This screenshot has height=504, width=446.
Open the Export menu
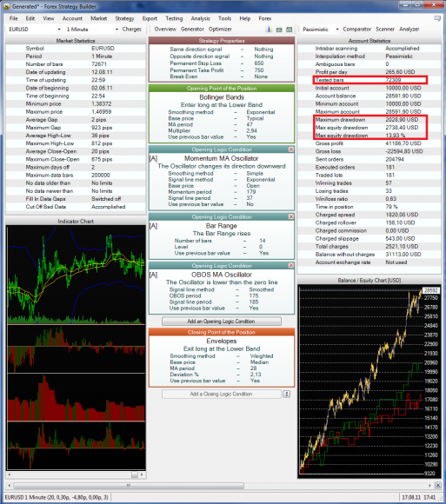tap(150, 18)
